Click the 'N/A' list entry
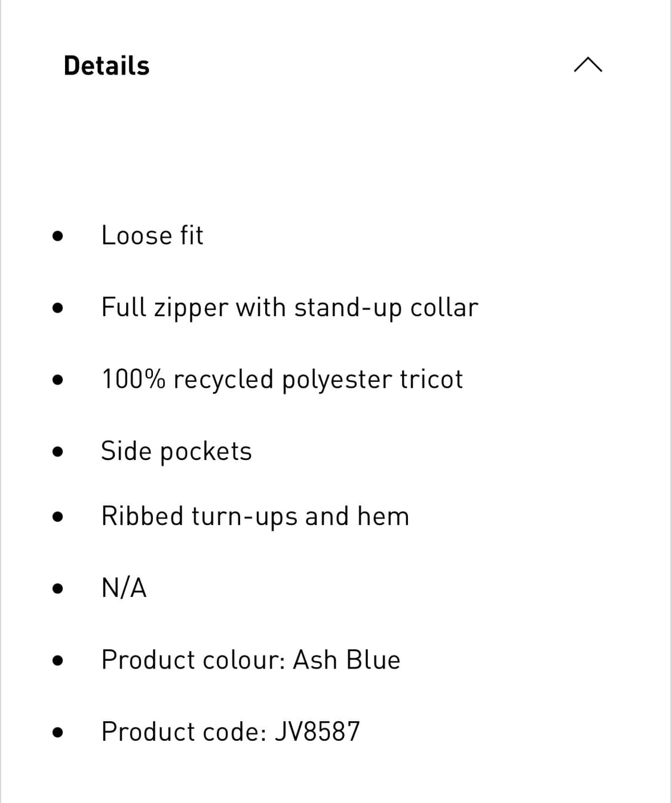This screenshot has width=672, height=803. 124,588
